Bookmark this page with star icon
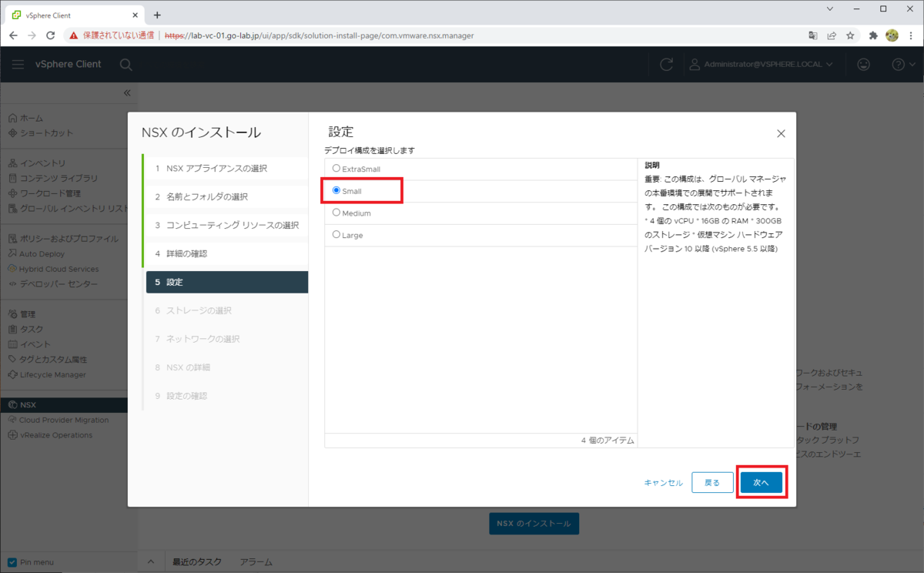The image size is (924, 573). pos(850,35)
